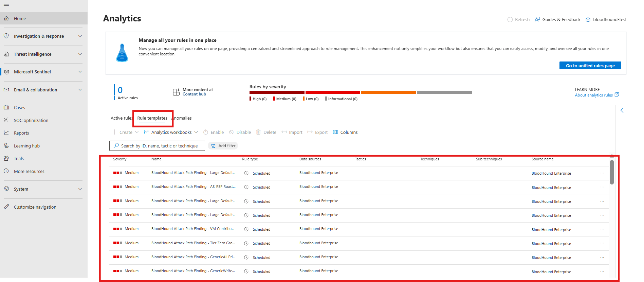Open the Columns chooser

345,132
